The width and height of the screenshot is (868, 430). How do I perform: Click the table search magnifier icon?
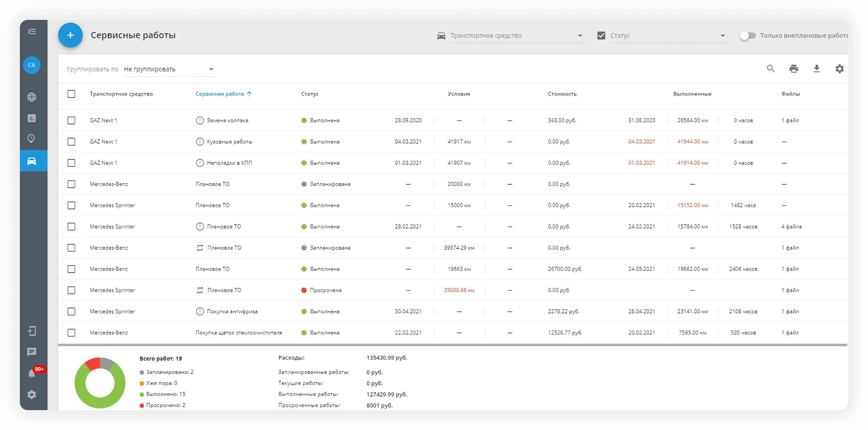[771, 69]
